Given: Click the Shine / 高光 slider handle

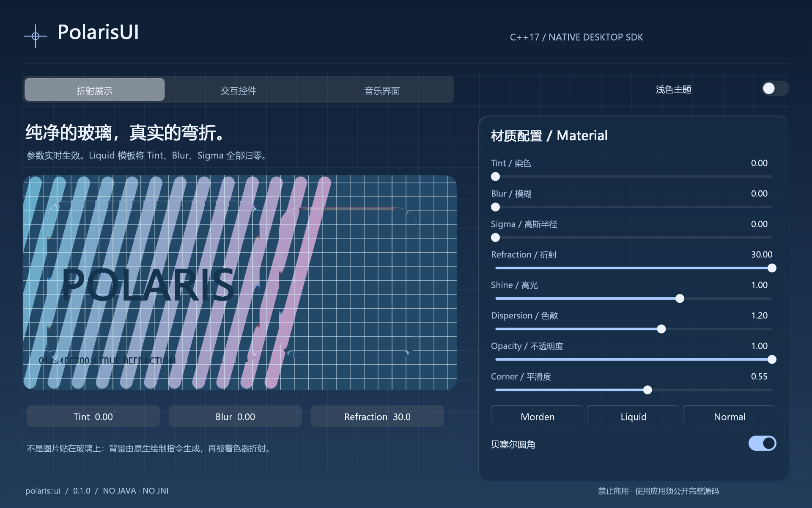Looking at the screenshot, I should click(x=680, y=298).
